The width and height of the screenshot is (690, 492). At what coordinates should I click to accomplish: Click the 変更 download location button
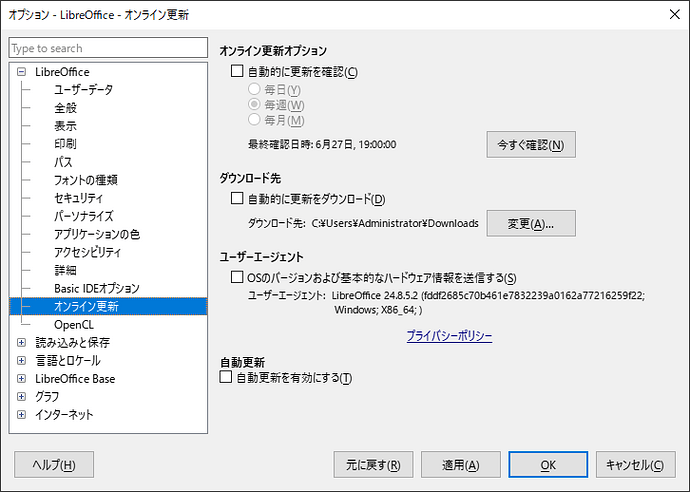(531, 224)
